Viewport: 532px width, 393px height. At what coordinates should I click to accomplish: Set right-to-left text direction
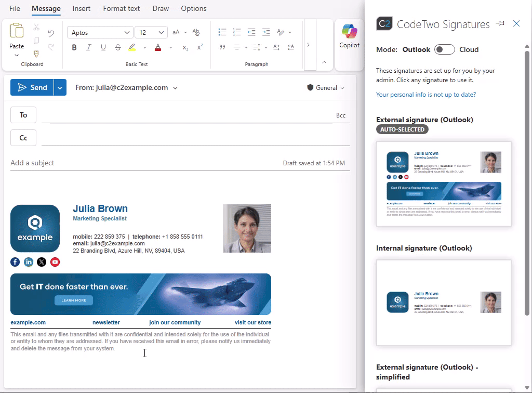pyautogui.click(x=291, y=47)
